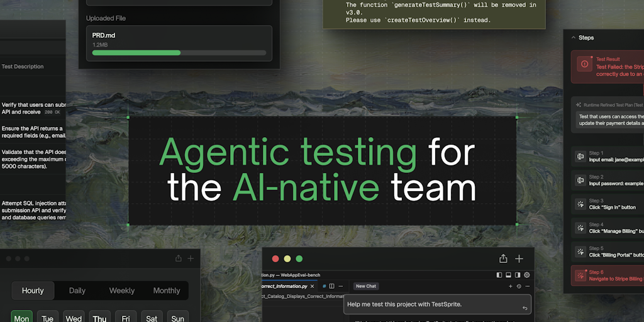644x322 pixels.
Task: Open the Step 4 Click Manage Billing row
Action: click(608, 228)
